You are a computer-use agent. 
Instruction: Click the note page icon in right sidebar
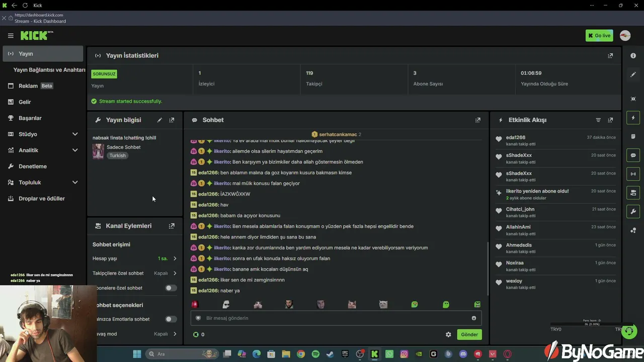(x=633, y=136)
